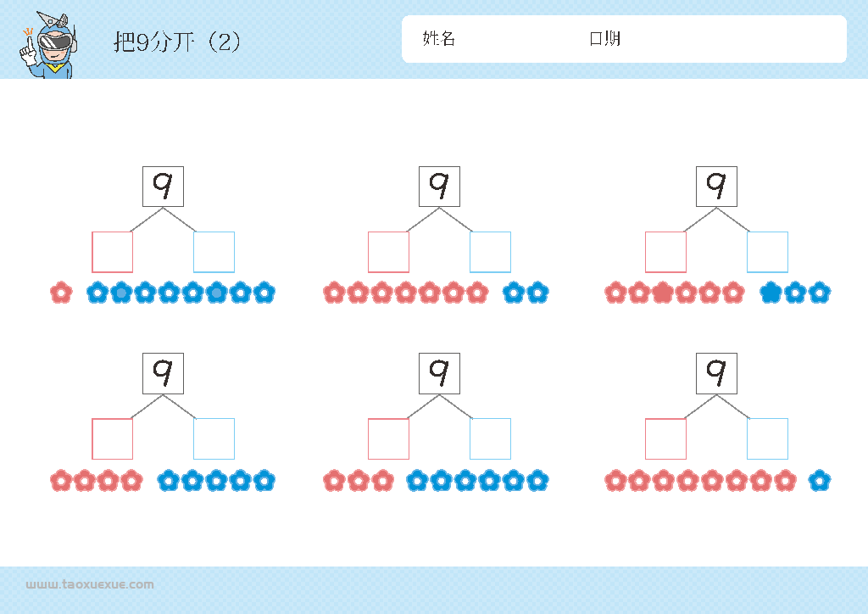The image size is (868, 614).
Task: Click the single blue flower in the bottom-right problem
Action: tap(820, 481)
